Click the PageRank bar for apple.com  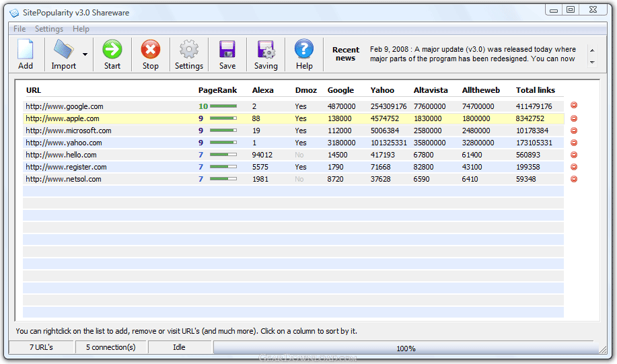point(223,118)
